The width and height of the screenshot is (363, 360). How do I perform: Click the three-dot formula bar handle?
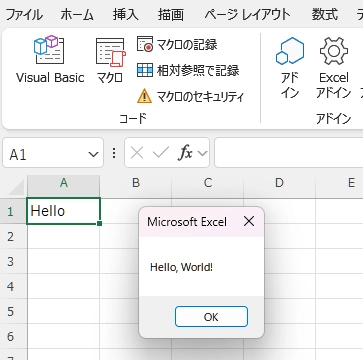(114, 153)
